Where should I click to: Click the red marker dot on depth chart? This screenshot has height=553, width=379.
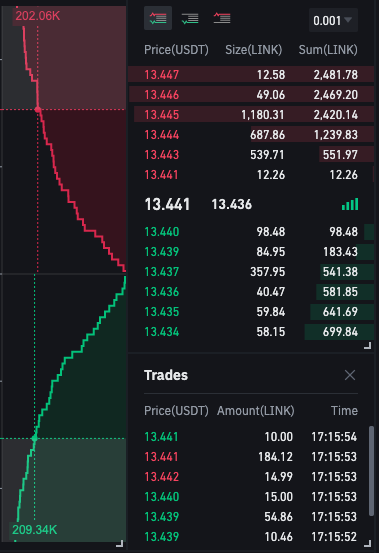click(x=38, y=110)
